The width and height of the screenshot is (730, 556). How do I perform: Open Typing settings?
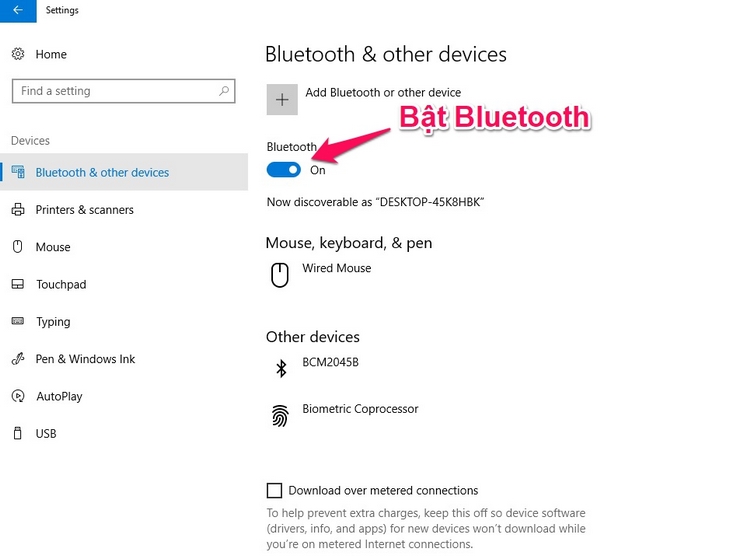click(53, 322)
